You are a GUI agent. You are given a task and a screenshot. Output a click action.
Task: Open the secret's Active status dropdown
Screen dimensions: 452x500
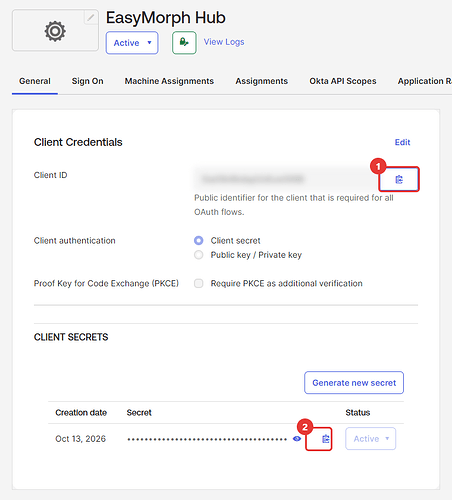(x=371, y=439)
